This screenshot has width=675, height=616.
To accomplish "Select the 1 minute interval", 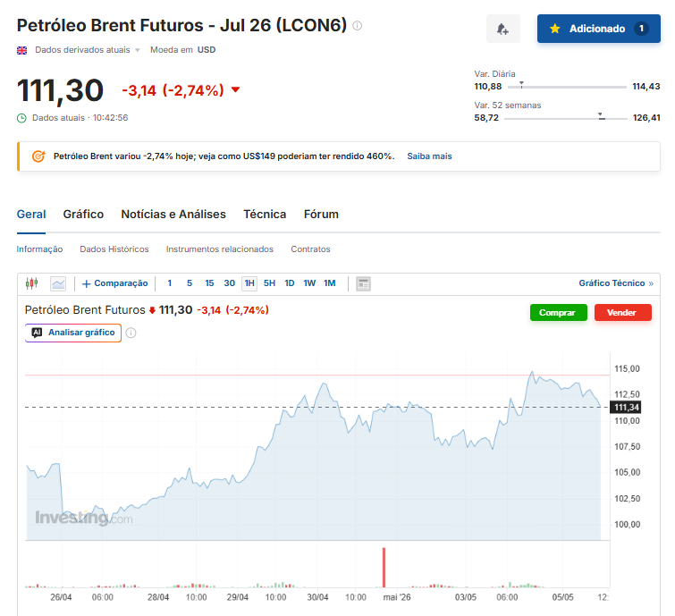I will pos(170,283).
